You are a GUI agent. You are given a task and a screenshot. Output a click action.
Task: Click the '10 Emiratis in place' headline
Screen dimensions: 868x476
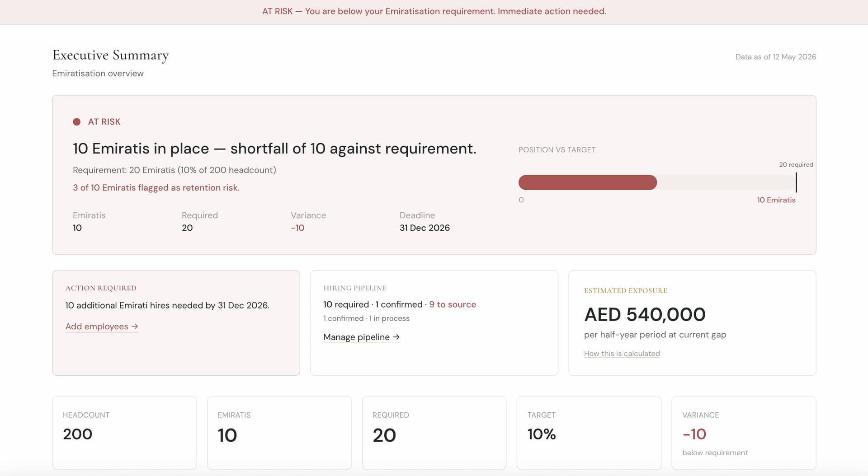coord(274,149)
